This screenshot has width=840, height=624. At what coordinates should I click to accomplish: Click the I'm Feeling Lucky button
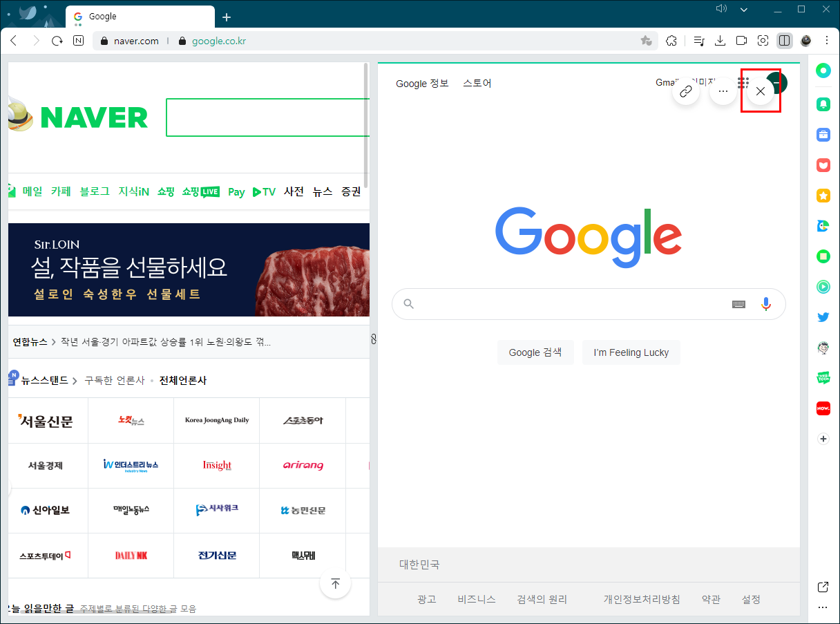tap(631, 352)
